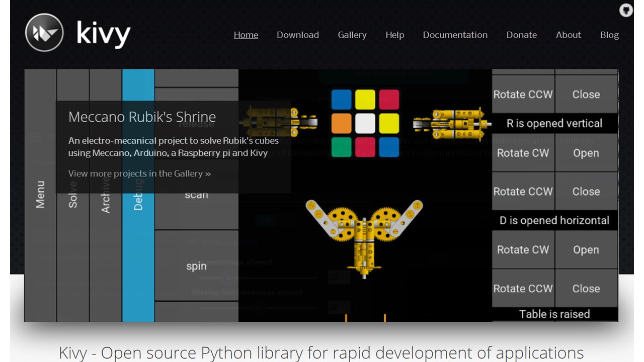Click Rotate CW below 'D is opened horizontal'
This screenshot has width=644, height=362.
coord(523,250)
